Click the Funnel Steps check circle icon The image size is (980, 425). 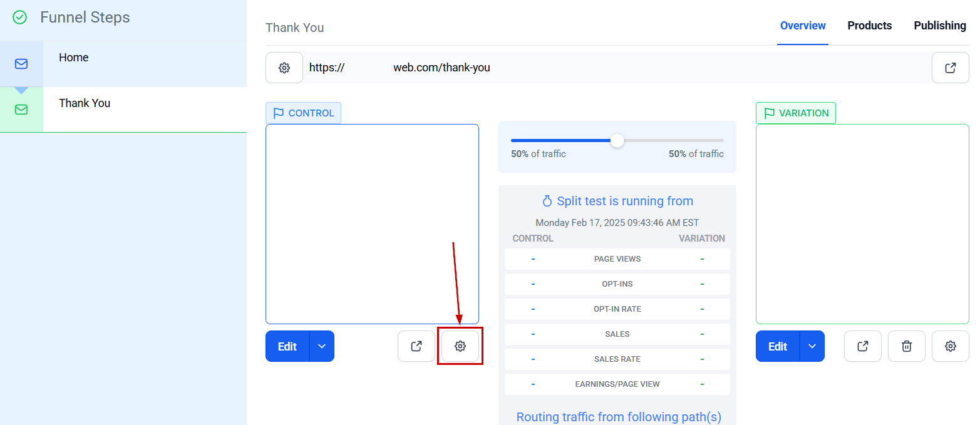(20, 18)
